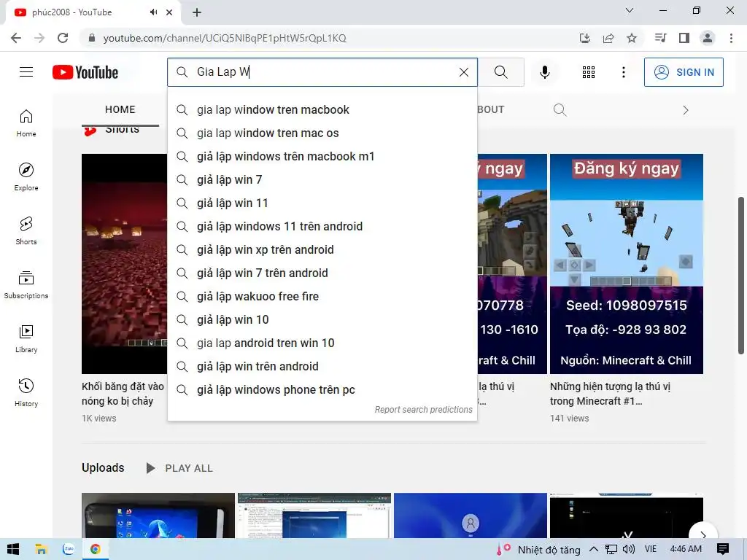The height and width of the screenshot is (560, 747).
Task: Open the YouTube hamburger guide menu
Action: [x=26, y=72]
